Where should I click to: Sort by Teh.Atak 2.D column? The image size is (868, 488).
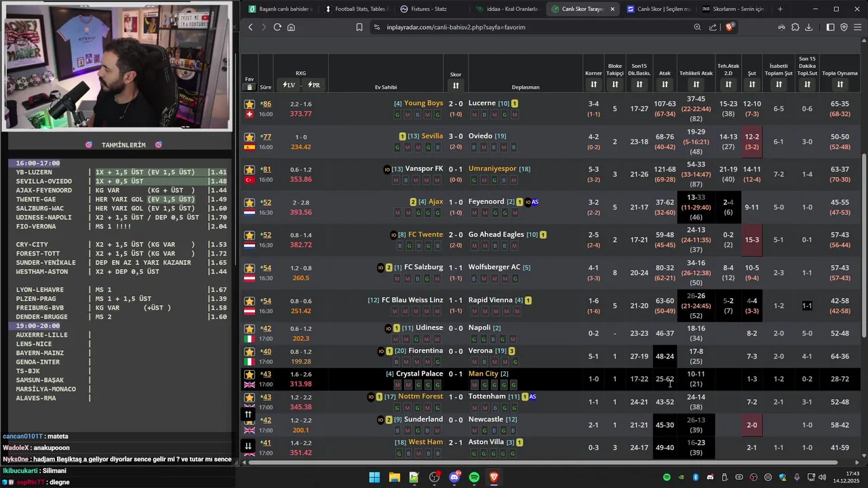click(x=728, y=84)
